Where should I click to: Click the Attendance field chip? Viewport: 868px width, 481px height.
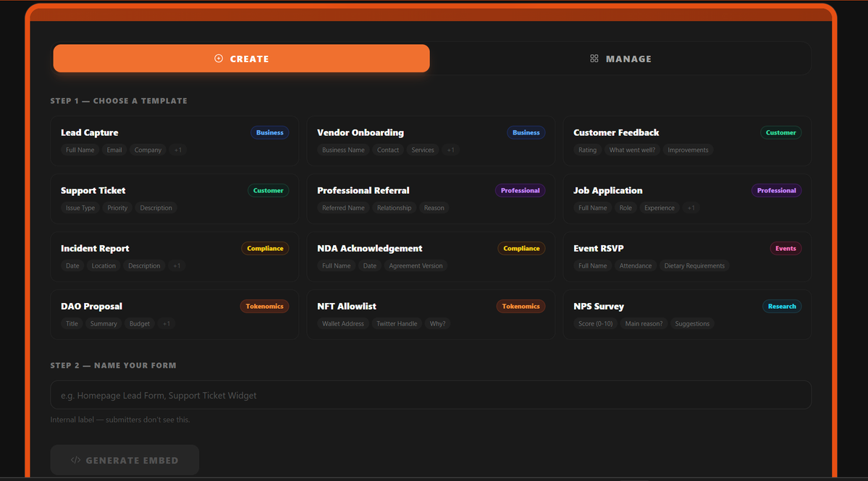point(636,266)
